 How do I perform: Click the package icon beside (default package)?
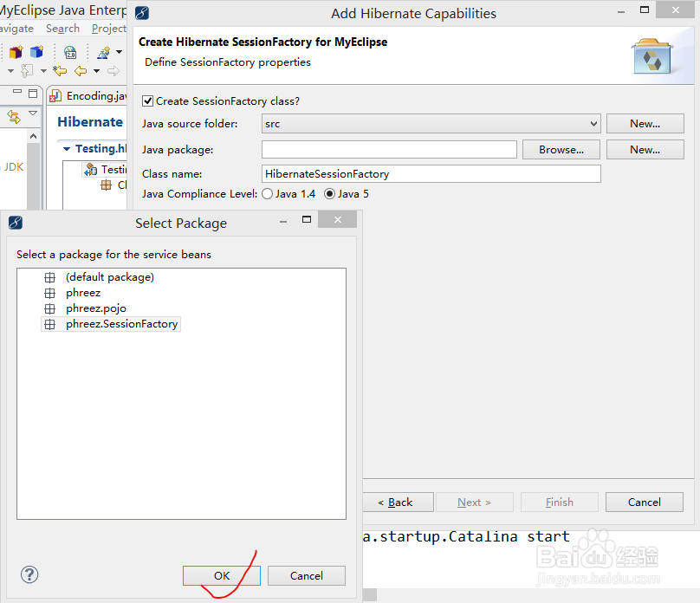50,277
